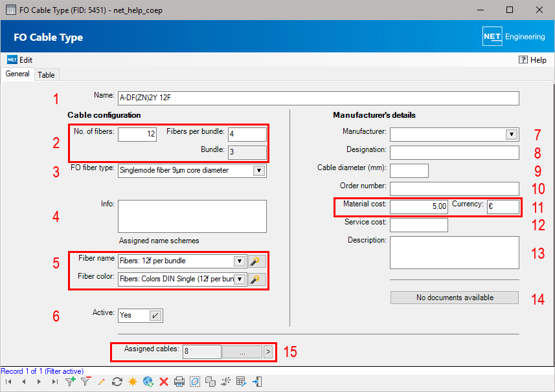
Task: Click the Assigned cables ellipsis button
Action: (242, 352)
